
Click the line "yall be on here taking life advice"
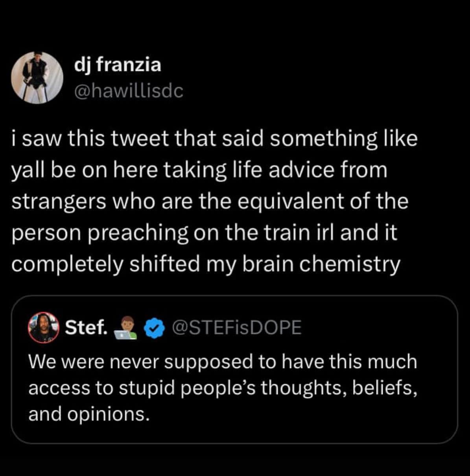point(199,170)
